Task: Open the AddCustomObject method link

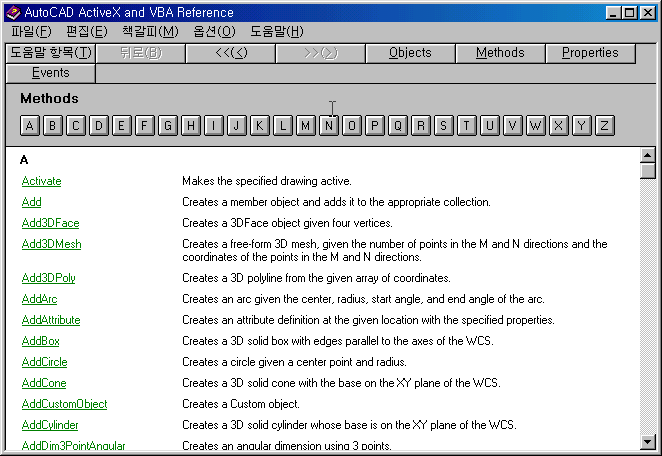Action: tap(65, 404)
